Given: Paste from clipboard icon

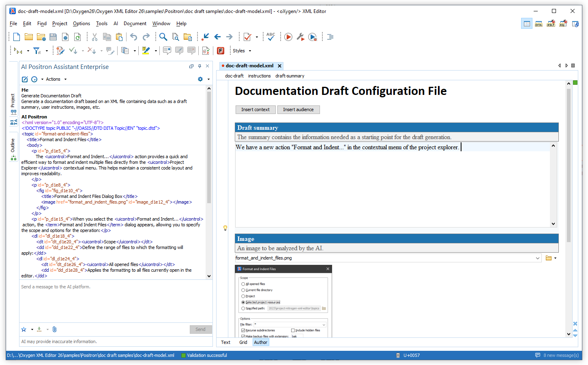Looking at the screenshot, I should tap(119, 37).
